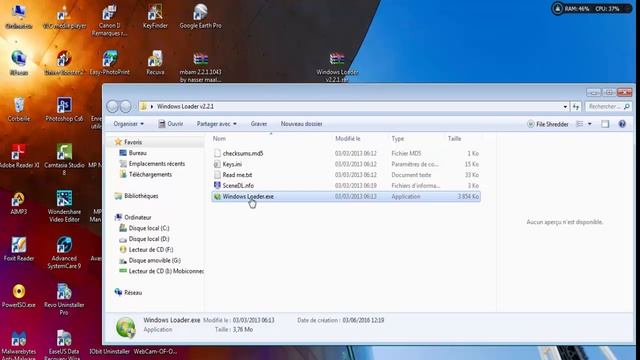Open Canon D Remarques desktop shortcut
The width and height of the screenshot is (640, 360).
(x=109, y=20)
